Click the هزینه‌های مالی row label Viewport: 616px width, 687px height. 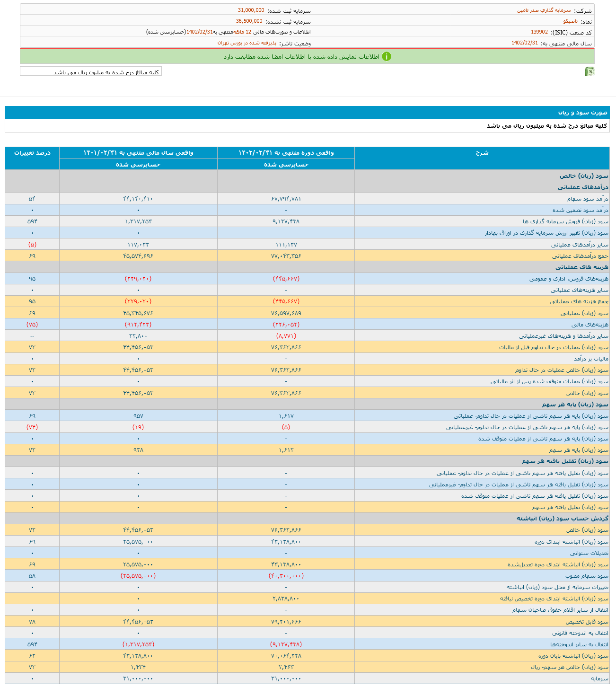point(590,325)
